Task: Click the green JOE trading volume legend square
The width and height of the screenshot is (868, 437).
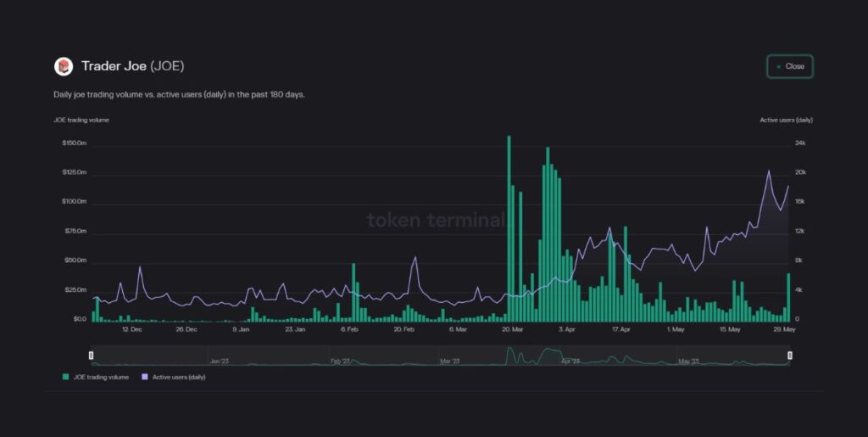Action: coord(65,377)
